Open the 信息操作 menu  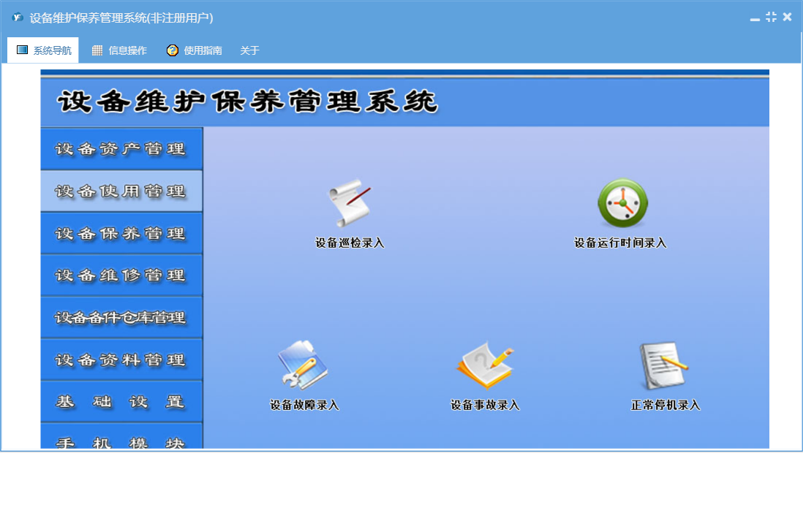(118, 50)
